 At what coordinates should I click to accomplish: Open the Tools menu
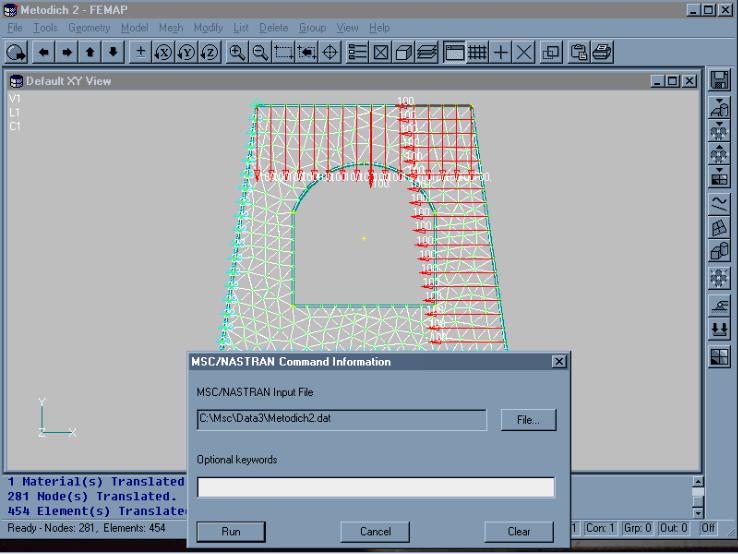[x=45, y=28]
